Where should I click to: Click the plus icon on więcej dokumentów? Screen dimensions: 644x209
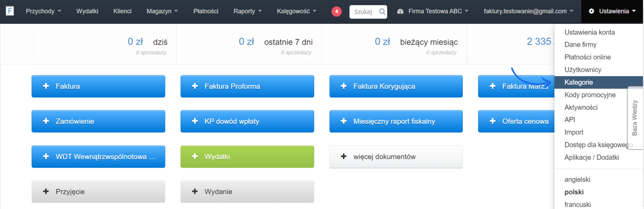point(344,156)
